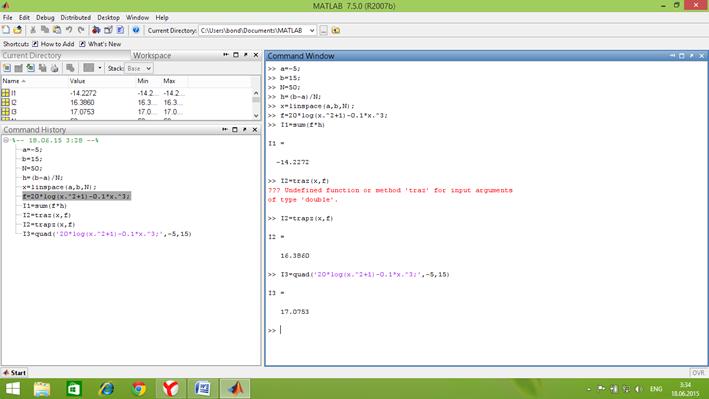The image size is (709, 399).
Task: Open selected variable in Workspace toolbar
Action: 19,68
